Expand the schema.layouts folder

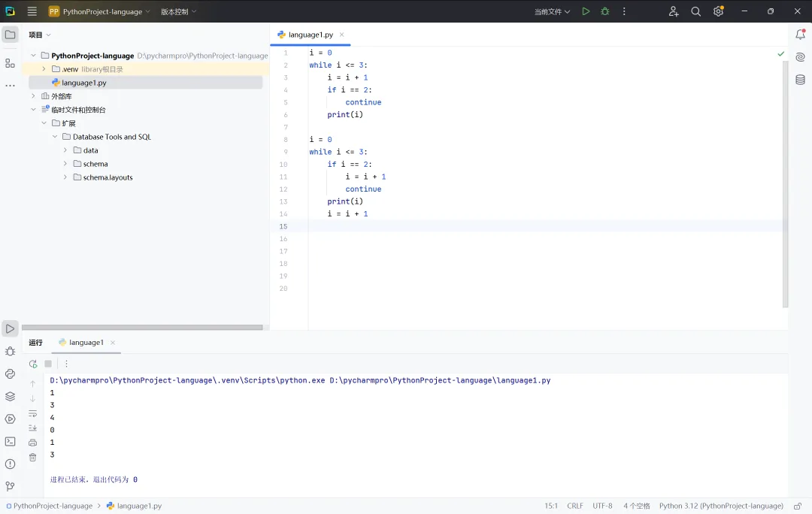point(65,177)
